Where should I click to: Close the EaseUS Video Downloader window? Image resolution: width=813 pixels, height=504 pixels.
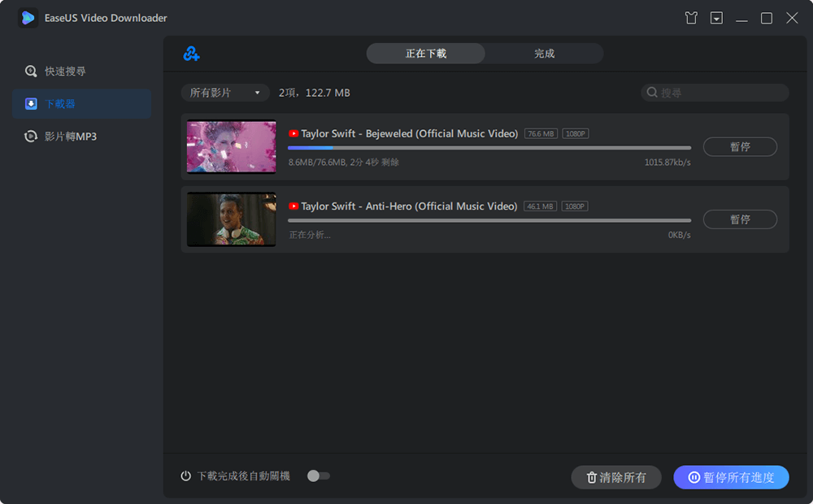(792, 18)
